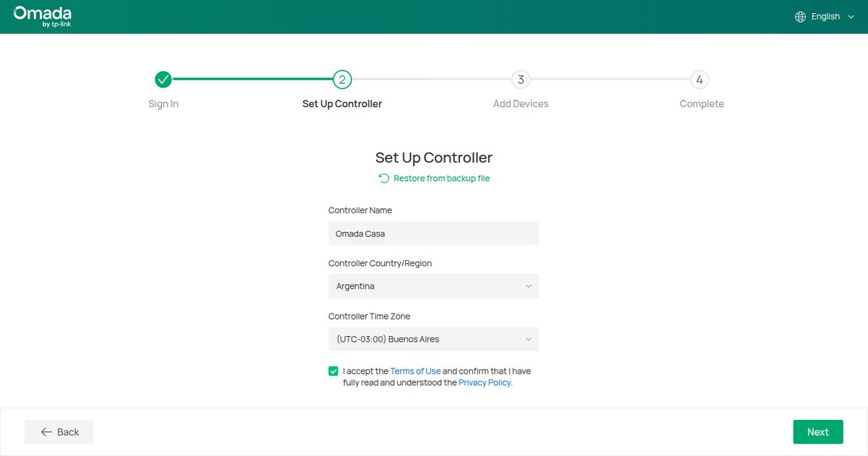Screen dimensions: 868x456
Task: Click the Sign In step label
Action: tap(163, 104)
